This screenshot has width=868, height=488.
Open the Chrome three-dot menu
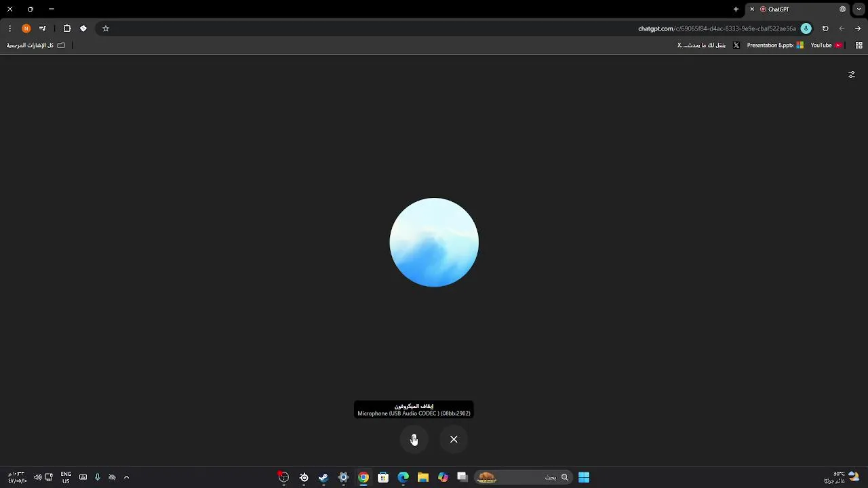pyautogui.click(x=9, y=28)
